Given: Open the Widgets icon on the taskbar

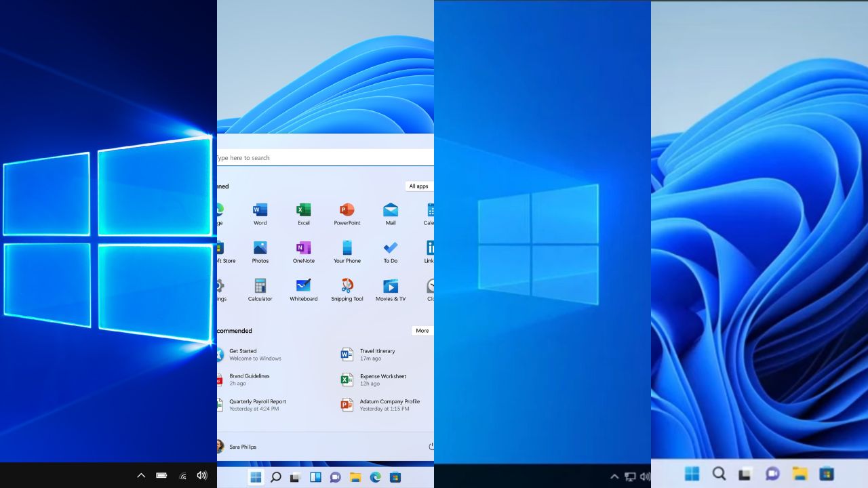Looking at the screenshot, I should point(315,477).
